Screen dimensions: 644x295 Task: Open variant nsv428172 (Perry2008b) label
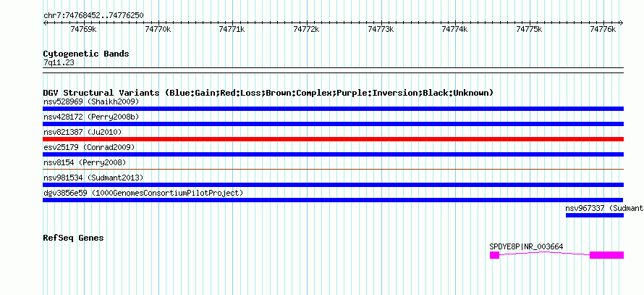coord(91,117)
